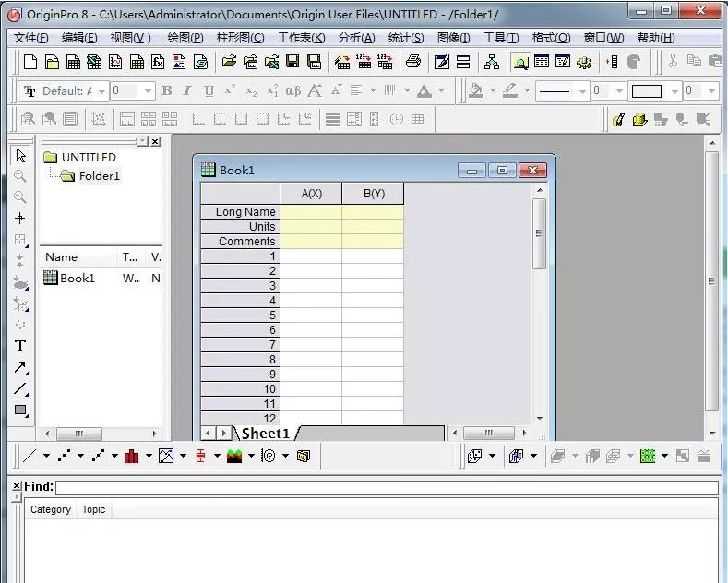Click the Scatter plot icon
The height and width of the screenshot is (583, 728).
(64, 456)
